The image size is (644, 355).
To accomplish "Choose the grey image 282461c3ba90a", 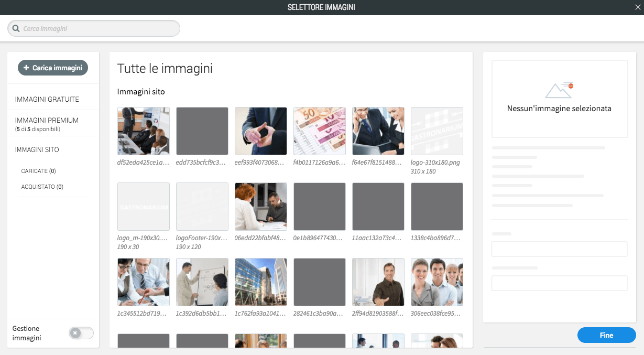I will point(320,282).
